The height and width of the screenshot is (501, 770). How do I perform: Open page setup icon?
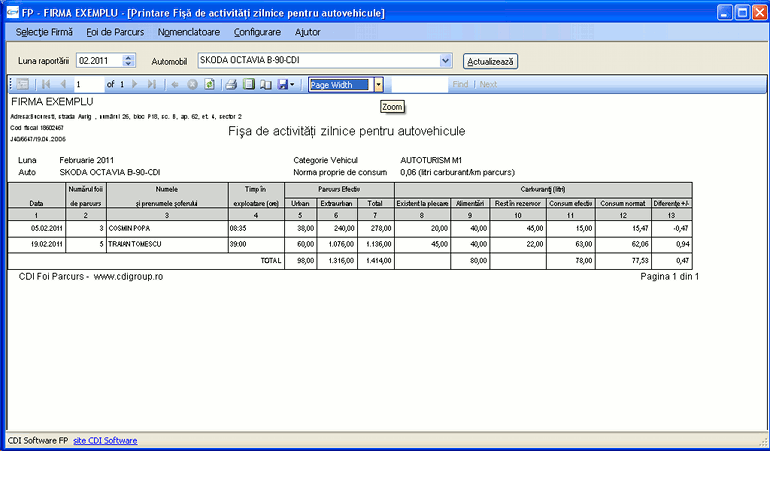click(x=266, y=84)
